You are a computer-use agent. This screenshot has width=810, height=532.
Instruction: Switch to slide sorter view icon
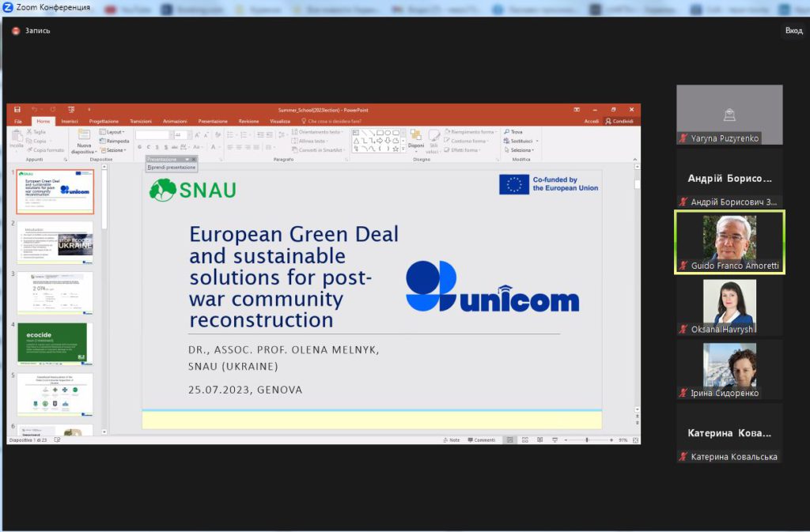[x=524, y=440]
